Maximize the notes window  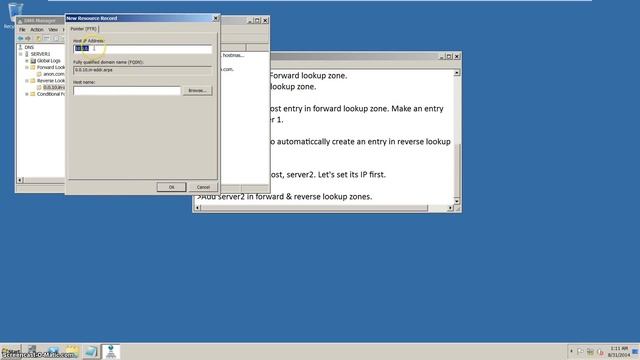coord(449,56)
